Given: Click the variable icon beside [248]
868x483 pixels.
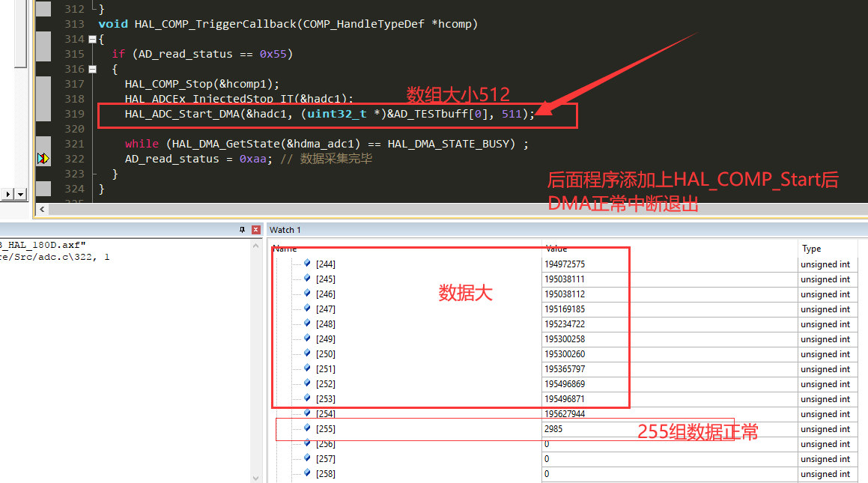Looking at the screenshot, I should point(307,323).
